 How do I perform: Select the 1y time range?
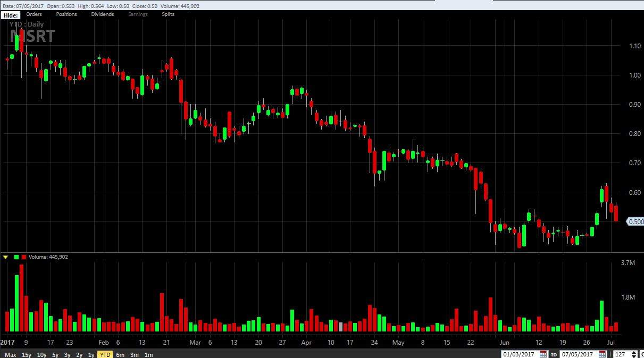(91, 354)
